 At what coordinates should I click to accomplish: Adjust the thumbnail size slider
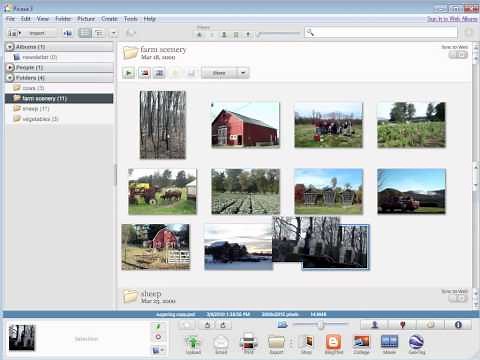(x=321, y=324)
